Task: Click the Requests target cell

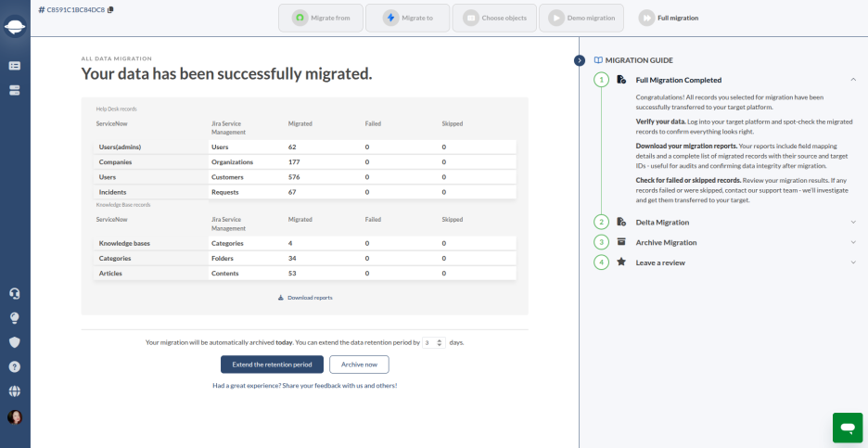Action: point(224,192)
